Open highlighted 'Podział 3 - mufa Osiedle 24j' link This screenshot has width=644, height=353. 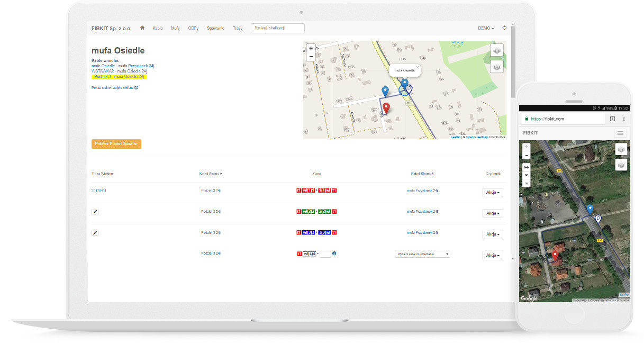(x=119, y=76)
